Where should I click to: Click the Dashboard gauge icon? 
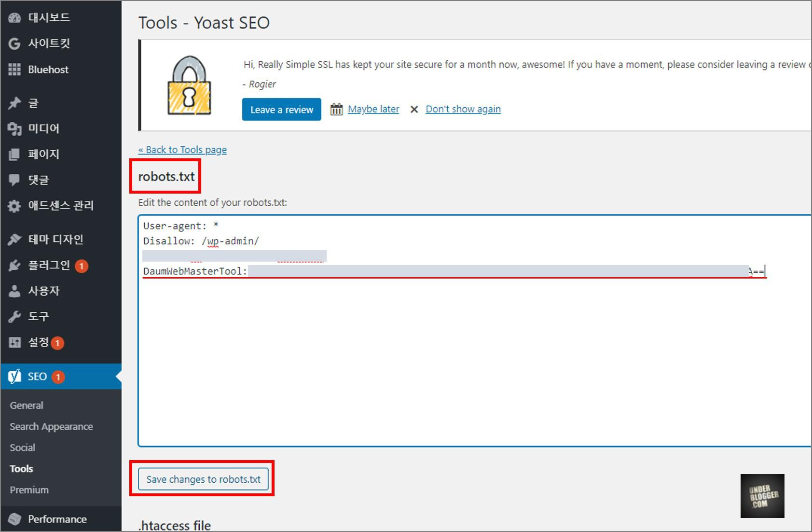pos(14,18)
